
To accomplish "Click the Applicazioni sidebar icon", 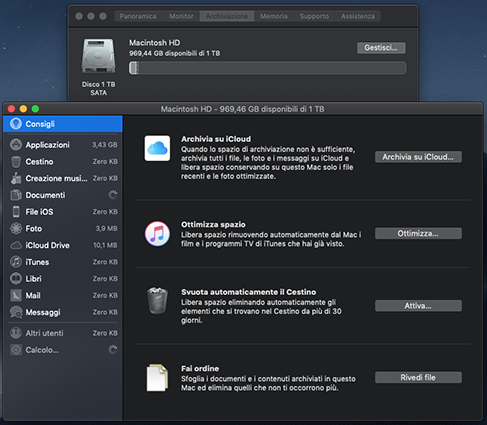I will point(16,145).
